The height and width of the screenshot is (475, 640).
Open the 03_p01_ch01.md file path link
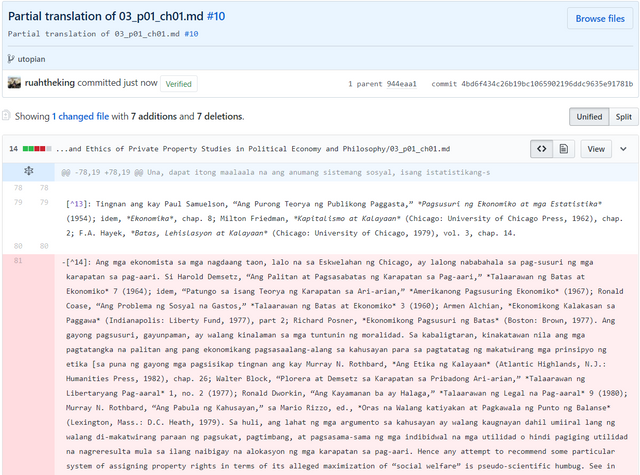pos(253,149)
